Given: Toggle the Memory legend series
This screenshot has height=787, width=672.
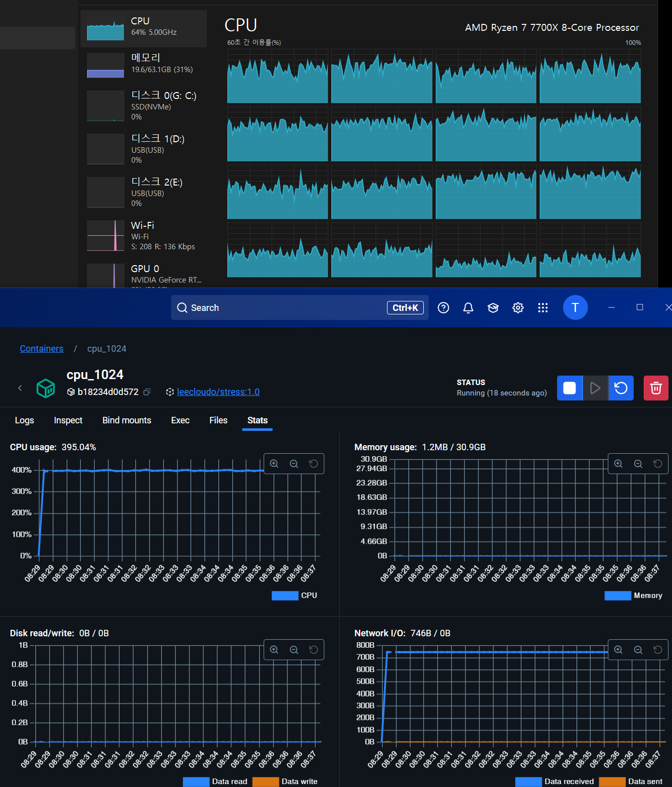Looking at the screenshot, I should pos(633,595).
